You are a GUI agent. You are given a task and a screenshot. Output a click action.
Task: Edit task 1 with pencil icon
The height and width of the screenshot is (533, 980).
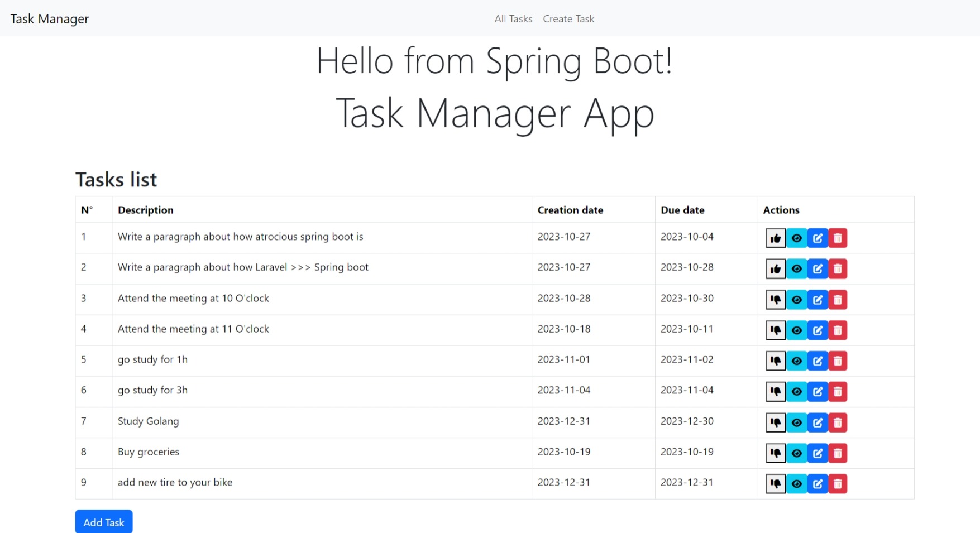(818, 238)
